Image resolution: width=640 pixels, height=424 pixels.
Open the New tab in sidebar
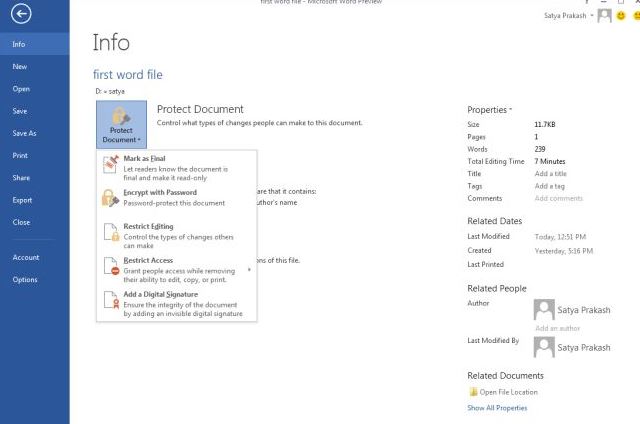35,67
